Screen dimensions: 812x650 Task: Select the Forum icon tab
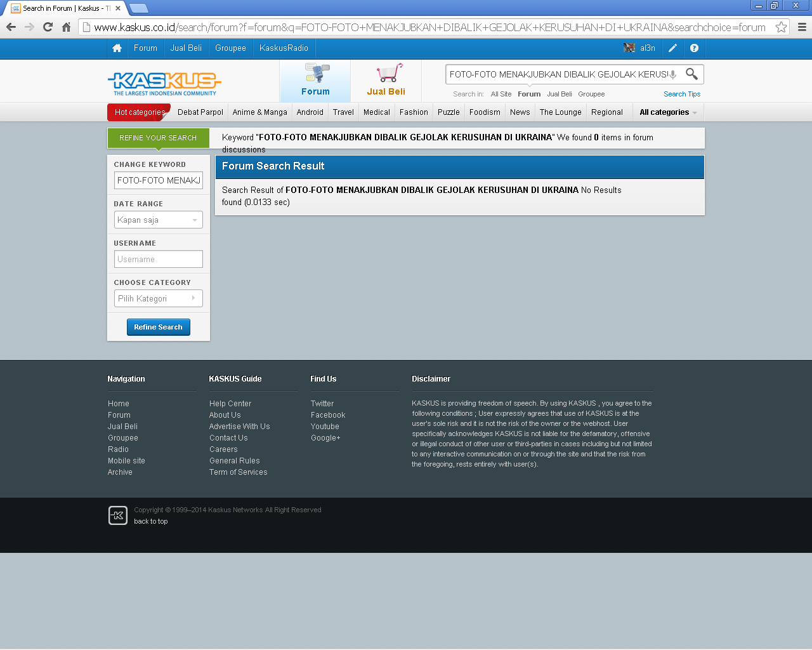tap(315, 81)
